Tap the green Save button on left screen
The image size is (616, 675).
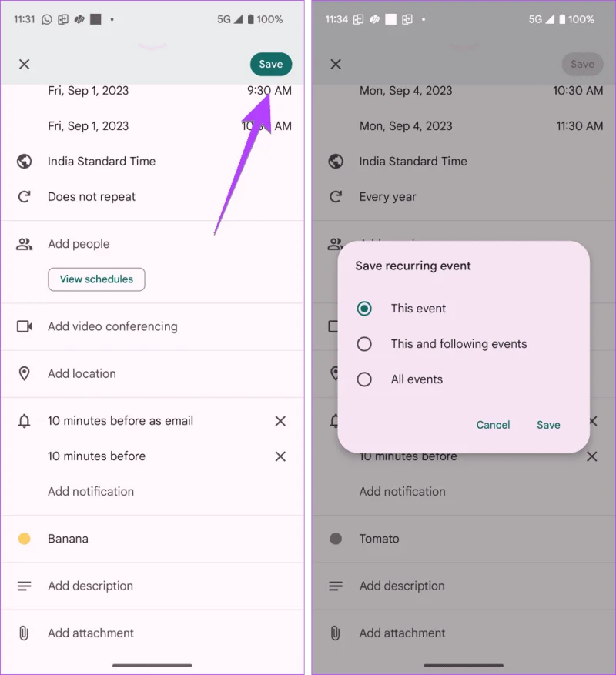click(x=271, y=64)
